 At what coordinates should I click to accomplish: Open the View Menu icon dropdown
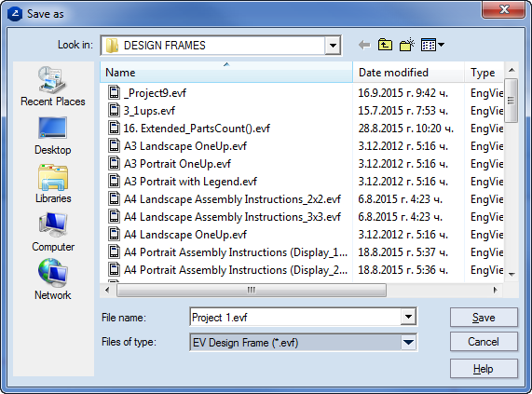(432, 45)
